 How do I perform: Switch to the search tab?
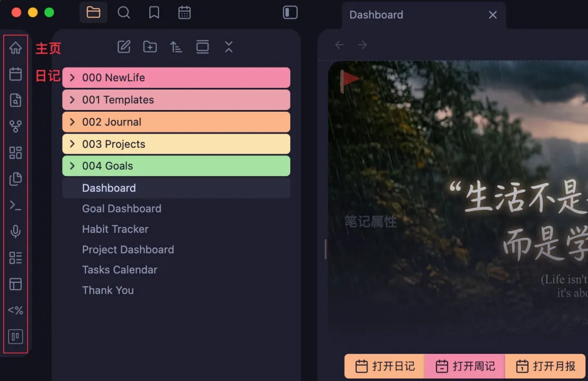point(124,13)
